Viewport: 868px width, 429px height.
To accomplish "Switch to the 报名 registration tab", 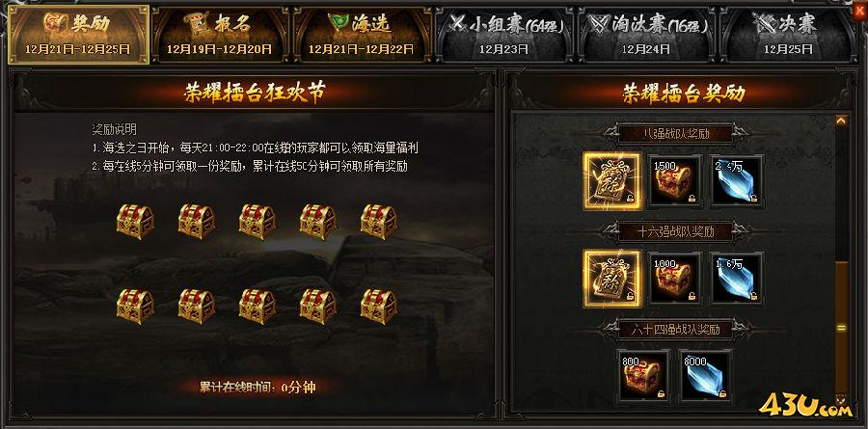I will point(220,35).
